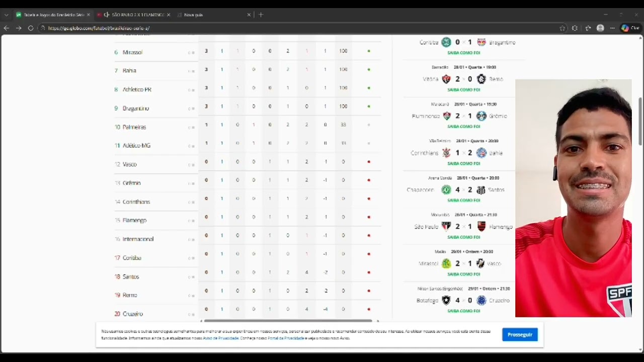The image size is (644, 362).
Task: Open Portal de Privacidade link in cookie banner
Action: coord(286,338)
